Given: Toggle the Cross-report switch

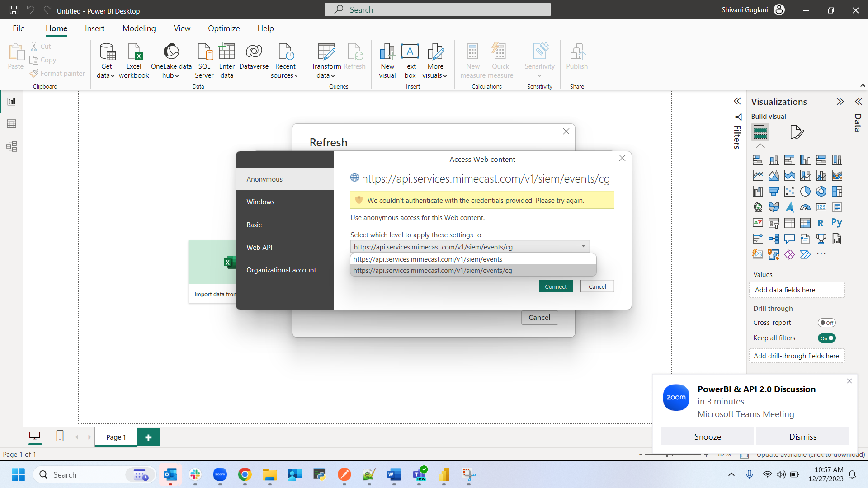Looking at the screenshot, I should [x=826, y=323].
